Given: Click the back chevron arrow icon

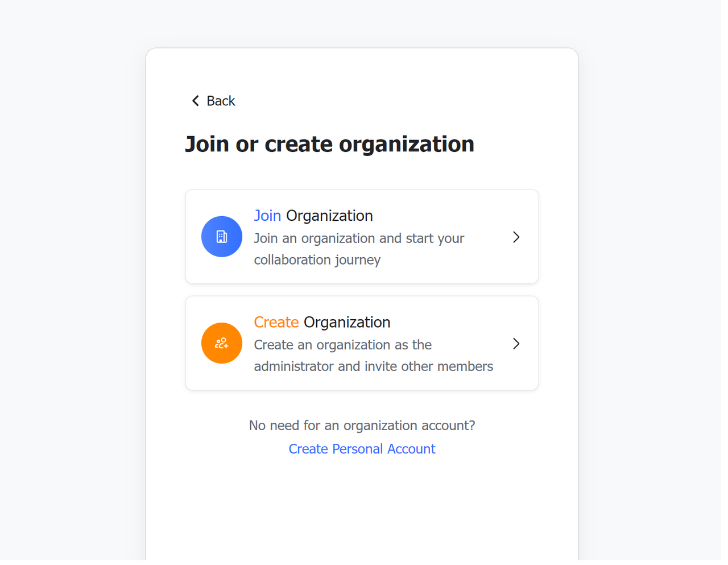Looking at the screenshot, I should click(196, 101).
